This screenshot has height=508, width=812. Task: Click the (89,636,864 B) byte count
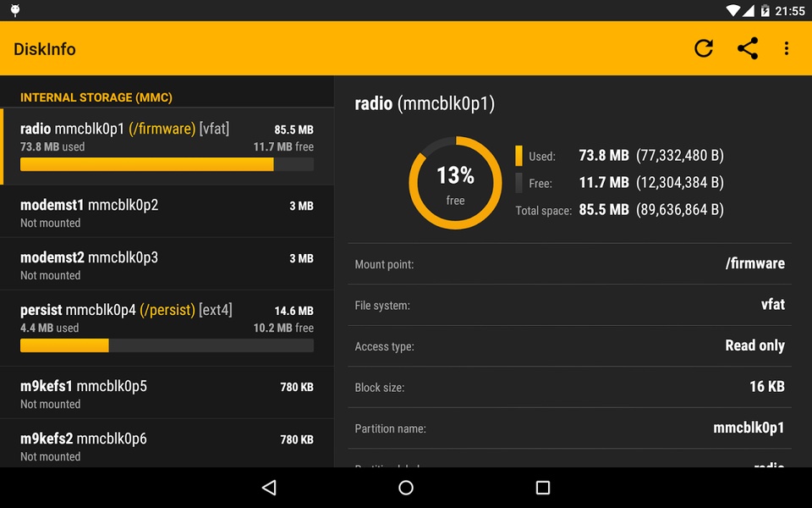pyautogui.click(x=680, y=209)
